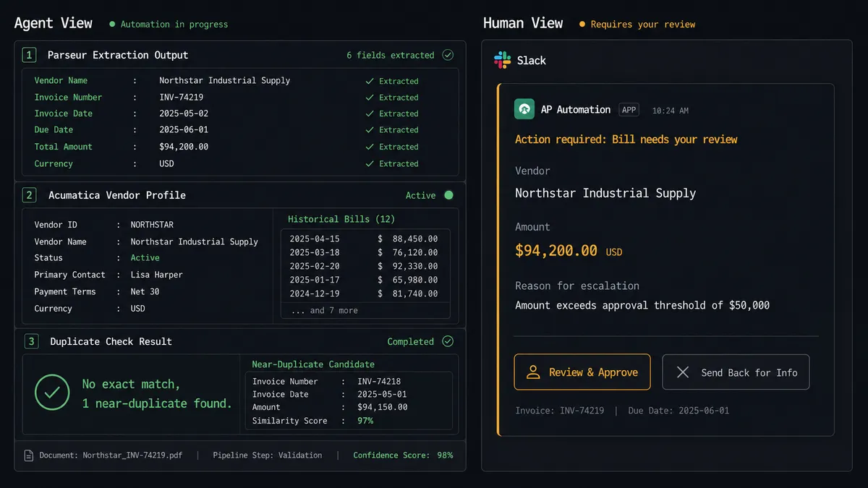Image resolution: width=868 pixels, height=488 pixels.
Task: Open the Duplicate Check Result section header
Action: click(111, 341)
